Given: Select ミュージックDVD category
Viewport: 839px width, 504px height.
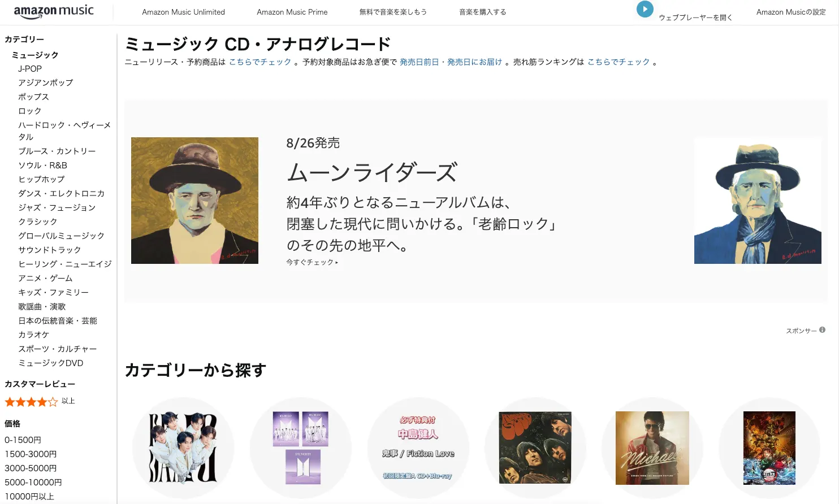Looking at the screenshot, I should click(50, 363).
